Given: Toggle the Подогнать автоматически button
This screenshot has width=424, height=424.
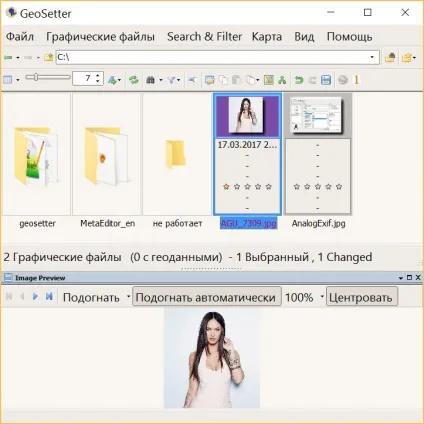Looking at the screenshot, I should [207, 297].
